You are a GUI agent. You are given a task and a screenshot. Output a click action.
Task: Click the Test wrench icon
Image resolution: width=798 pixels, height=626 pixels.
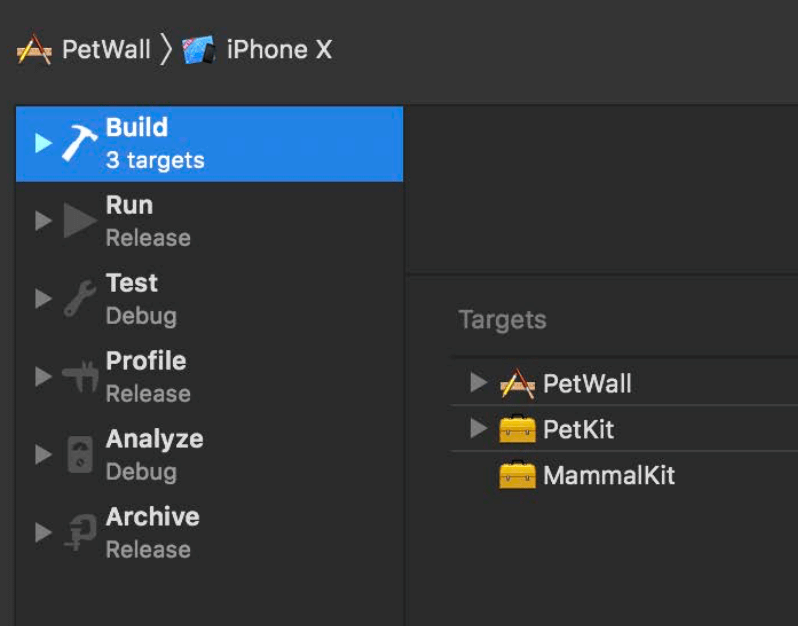[x=80, y=299]
